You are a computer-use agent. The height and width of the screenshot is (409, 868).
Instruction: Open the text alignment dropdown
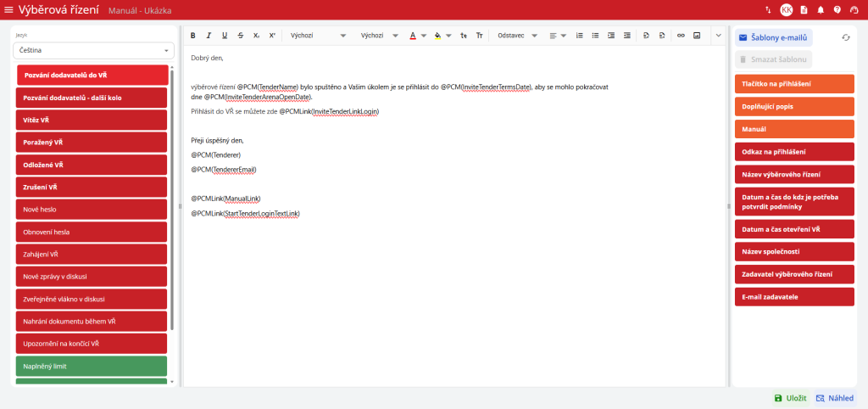point(556,36)
